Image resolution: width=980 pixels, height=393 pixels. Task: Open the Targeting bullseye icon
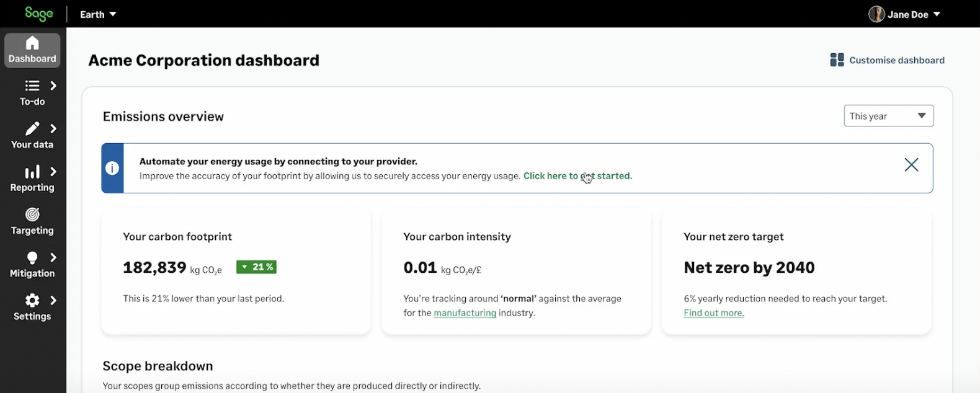(x=32, y=214)
